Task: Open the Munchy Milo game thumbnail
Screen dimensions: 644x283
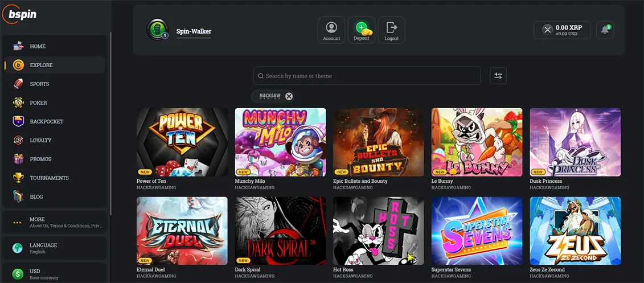Action: point(281,142)
